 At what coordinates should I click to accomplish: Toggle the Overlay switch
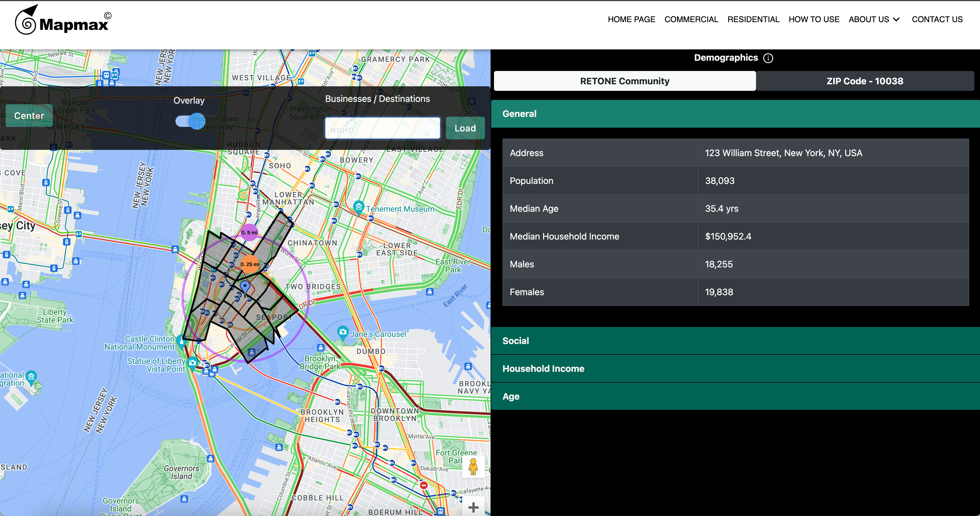click(x=190, y=121)
